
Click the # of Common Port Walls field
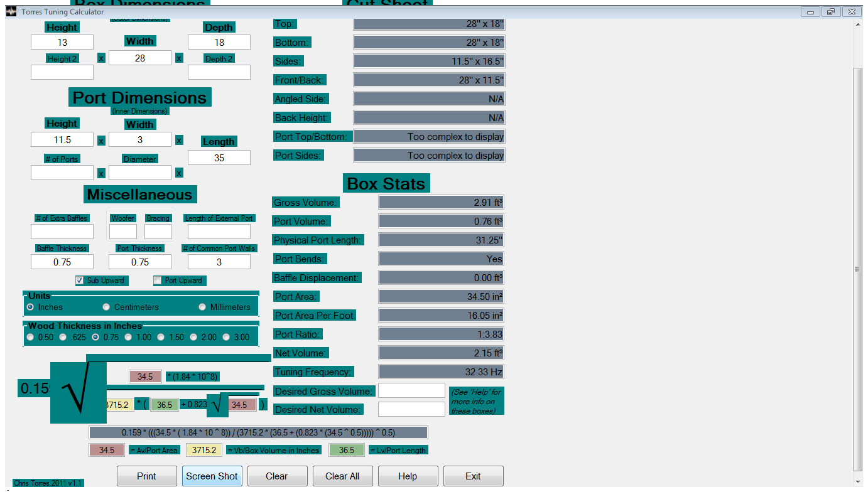pyautogui.click(x=219, y=262)
